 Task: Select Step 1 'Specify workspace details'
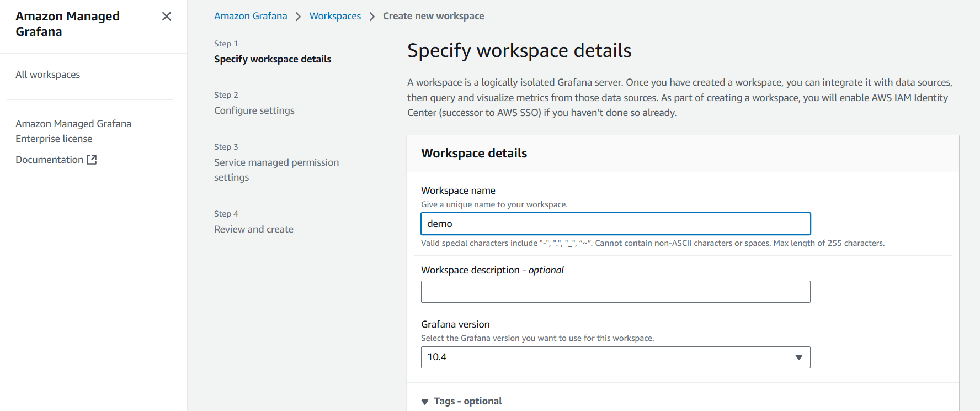pyautogui.click(x=273, y=59)
